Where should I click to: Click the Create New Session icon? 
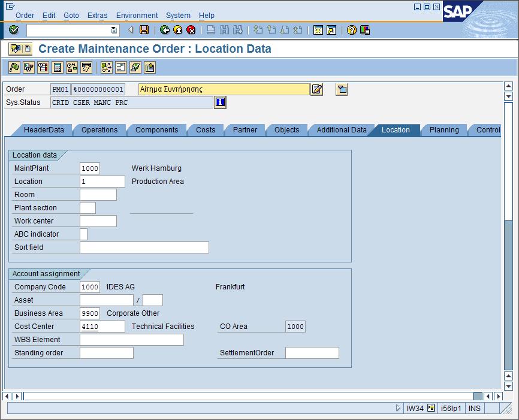pos(318,30)
